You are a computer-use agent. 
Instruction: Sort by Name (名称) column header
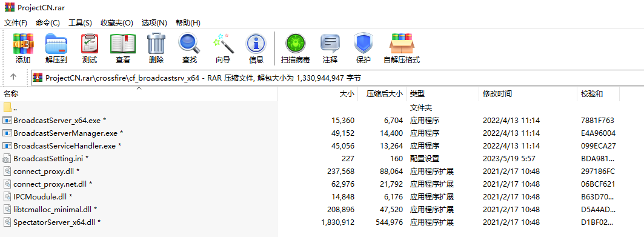point(139,94)
